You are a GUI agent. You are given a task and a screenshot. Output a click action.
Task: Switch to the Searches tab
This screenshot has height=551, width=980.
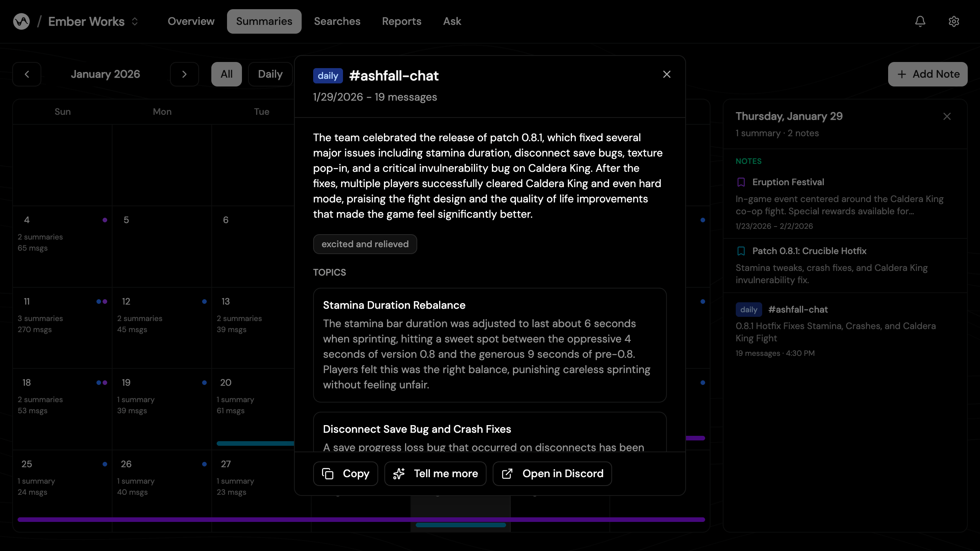point(337,21)
